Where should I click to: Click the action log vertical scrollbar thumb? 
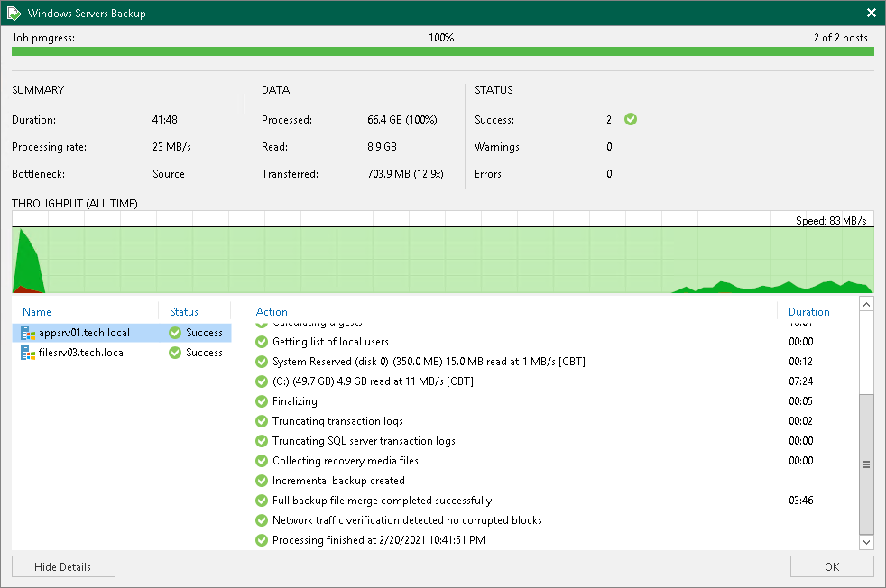click(x=866, y=464)
